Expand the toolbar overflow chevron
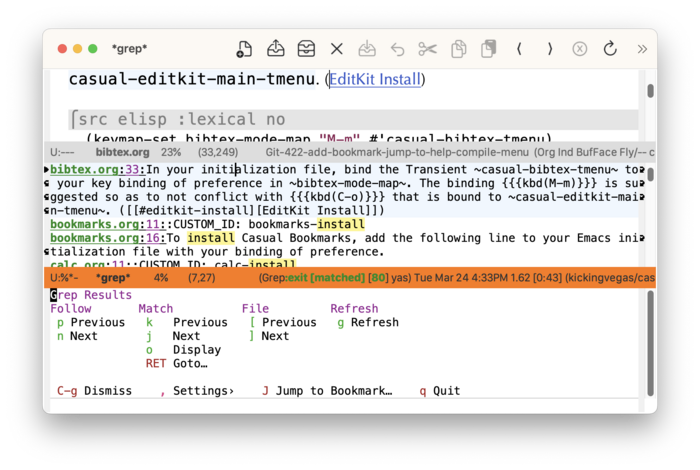Screen dimensions: 700x470 (x=642, y=49)
